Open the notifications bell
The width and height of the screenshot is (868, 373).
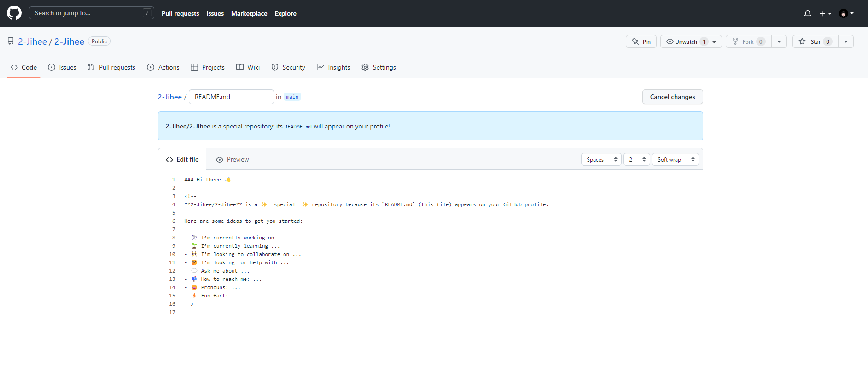(808, 13)
